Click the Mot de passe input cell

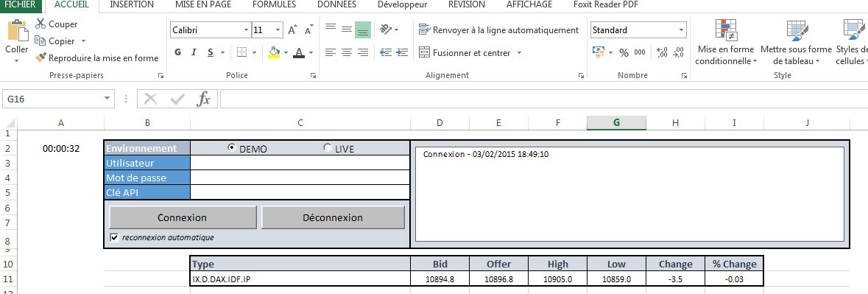pos(300,178)
